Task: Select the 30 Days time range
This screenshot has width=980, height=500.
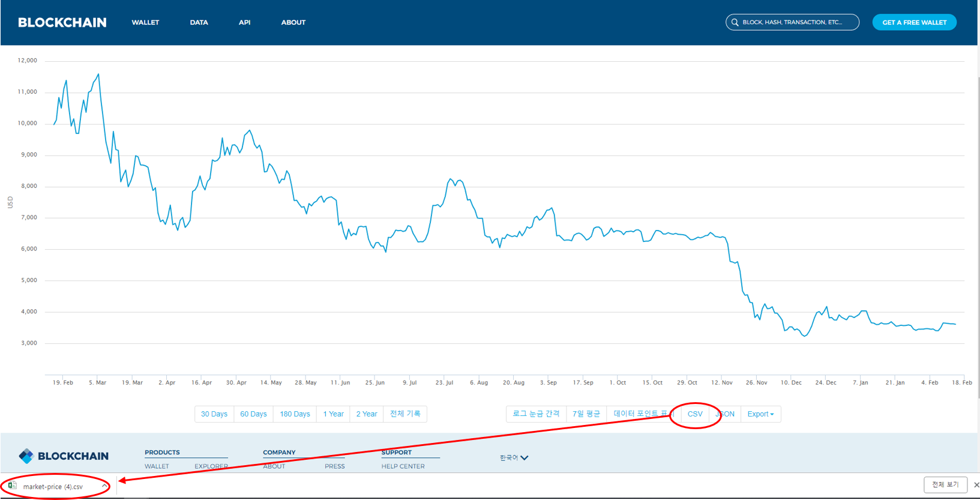Action: (x=214, y=414)
